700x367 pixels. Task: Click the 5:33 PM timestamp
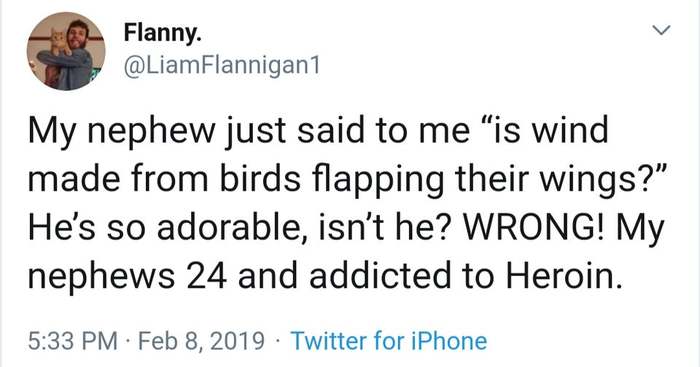point(73,341)
